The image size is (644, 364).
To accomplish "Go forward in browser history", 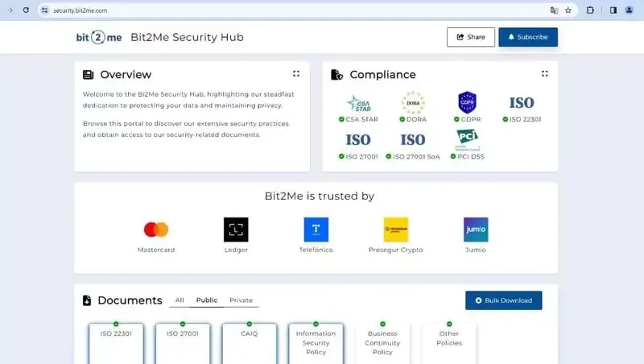I will tap(10, 10).
